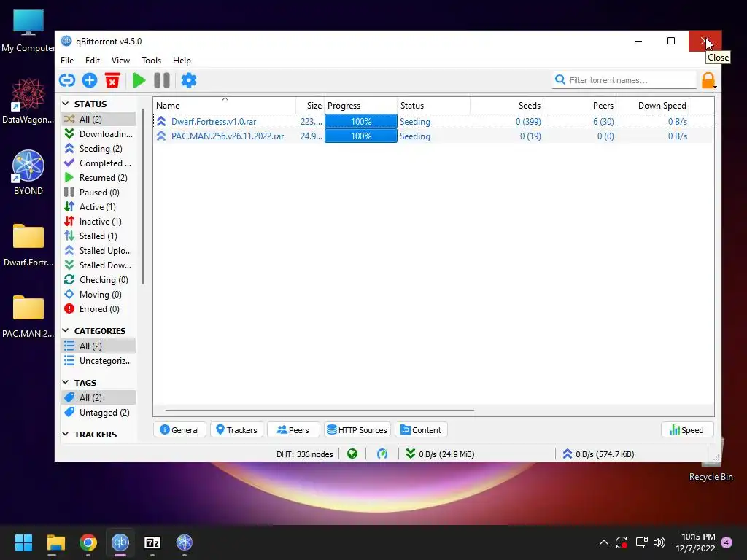Select the Stalled Downloading filter
The height and width of the screenshot is (560, 747).
98,265
